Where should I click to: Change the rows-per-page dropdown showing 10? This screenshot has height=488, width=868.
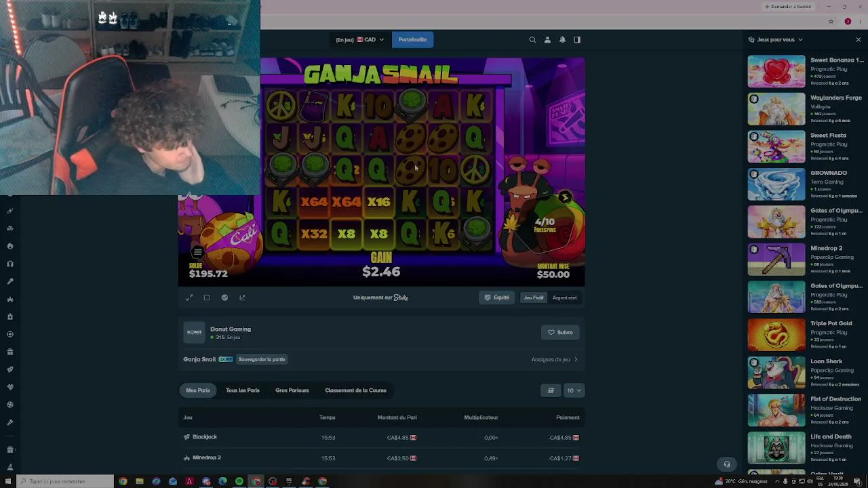click(x=574, y=390)
